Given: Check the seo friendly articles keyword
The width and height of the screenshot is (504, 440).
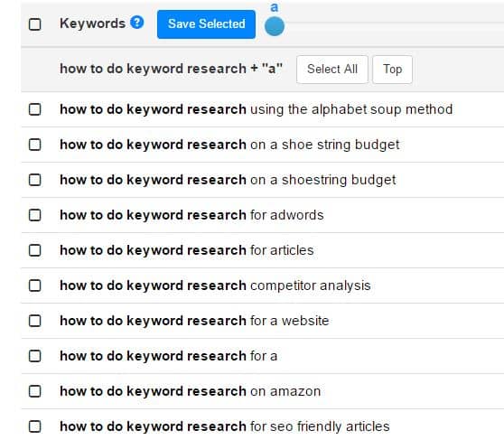Looking at the screenshot, I should pos(34,426).
